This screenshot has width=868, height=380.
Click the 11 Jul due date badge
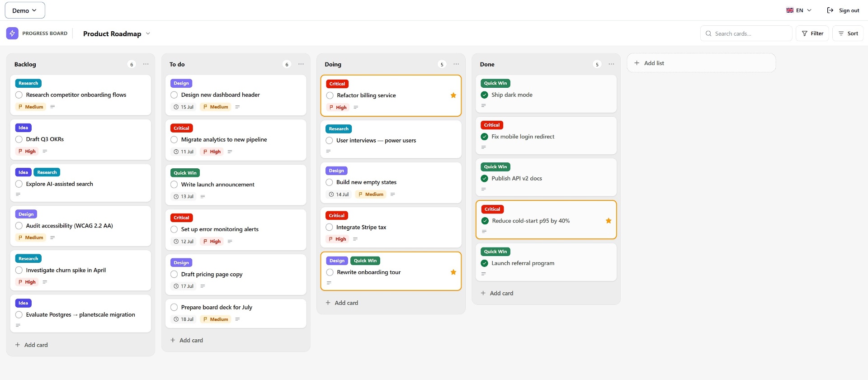pos(184,152)
